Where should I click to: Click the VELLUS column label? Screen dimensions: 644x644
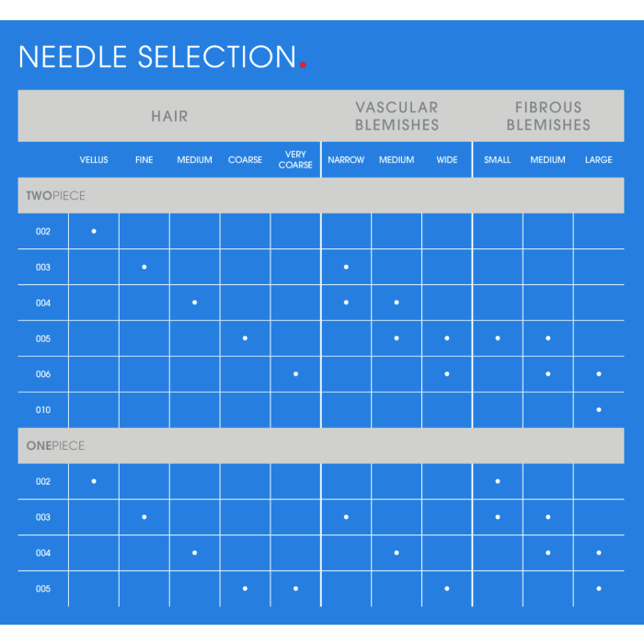[x=94, y=160]
